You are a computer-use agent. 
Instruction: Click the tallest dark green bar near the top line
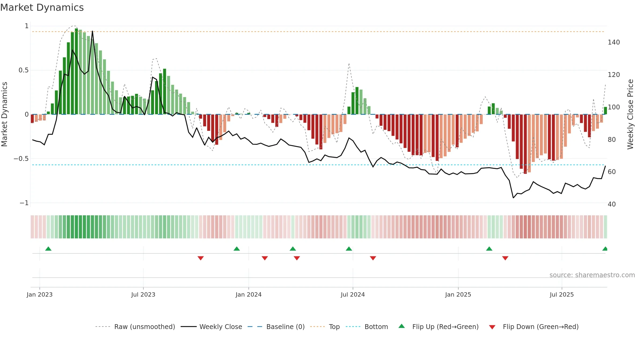76,71
